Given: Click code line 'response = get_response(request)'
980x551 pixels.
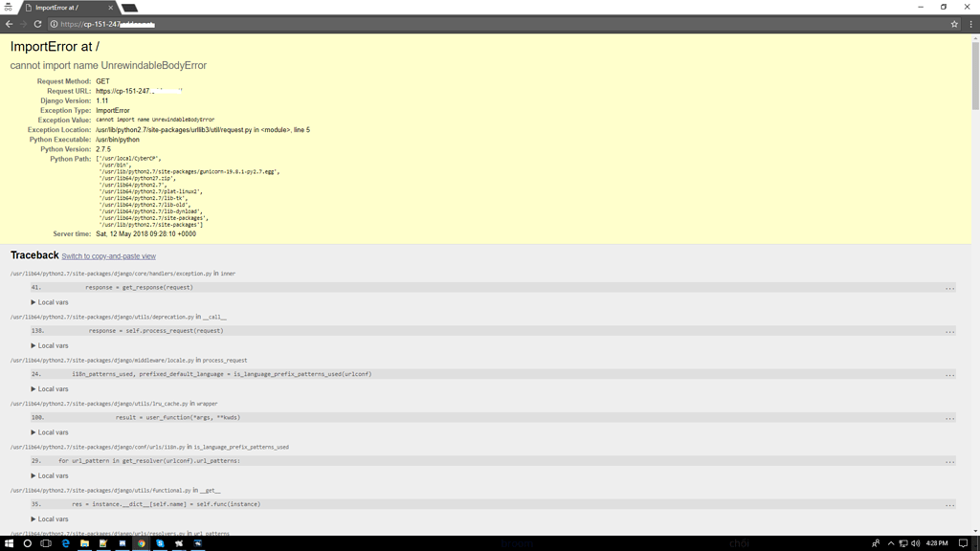Looking at the screenshot, I should tap(140, 287).
